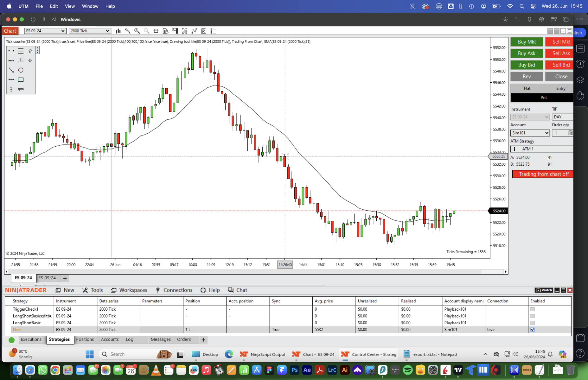This screenshot has width=588, height=380.
Task: Open the chart properties list icon
Action: click(213, 31)
